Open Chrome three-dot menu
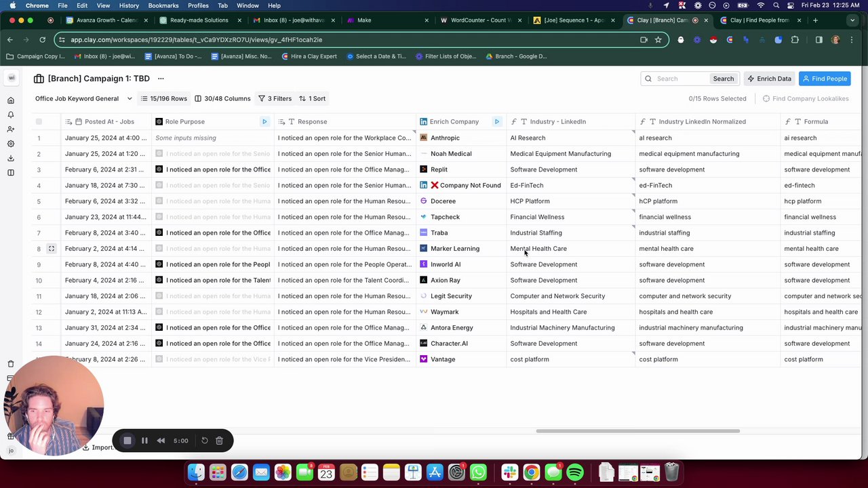The width and height of the screenshot is (868, 488). click(852, 39)
